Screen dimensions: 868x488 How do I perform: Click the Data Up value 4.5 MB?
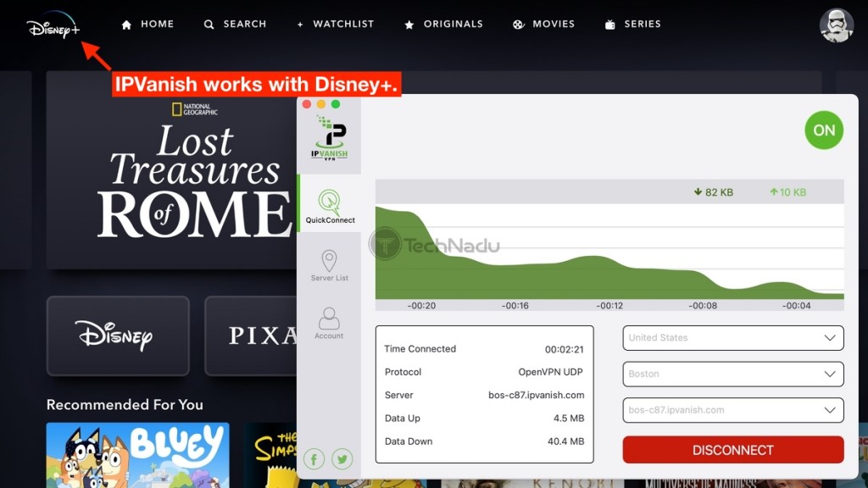point(569,419)
